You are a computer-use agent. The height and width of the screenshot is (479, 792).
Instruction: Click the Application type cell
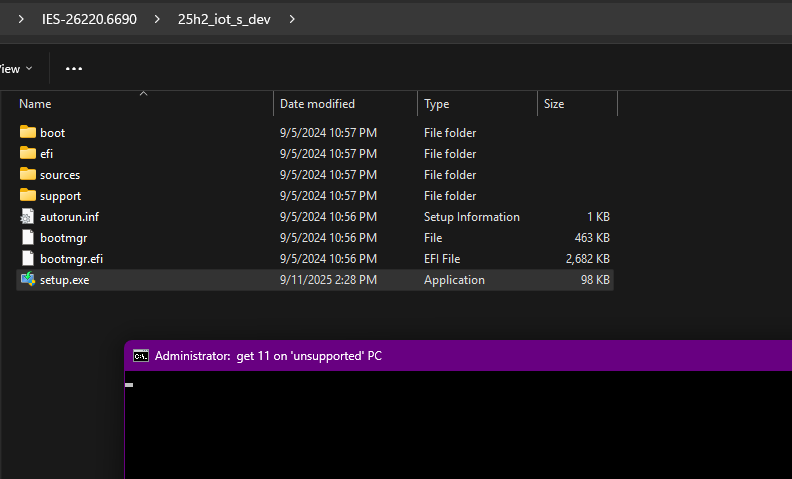454,280
